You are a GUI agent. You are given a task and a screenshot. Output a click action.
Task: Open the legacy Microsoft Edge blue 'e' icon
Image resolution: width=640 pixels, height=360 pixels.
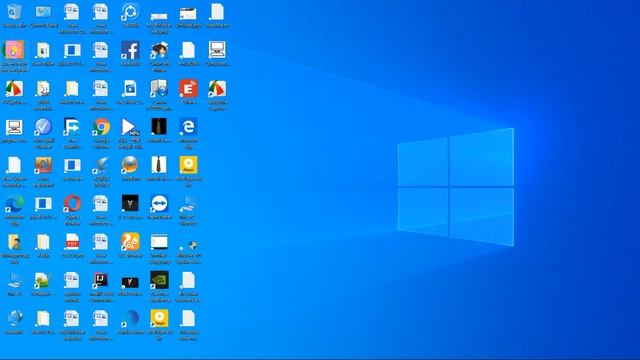pyautogui.click(x=188, y=127)
